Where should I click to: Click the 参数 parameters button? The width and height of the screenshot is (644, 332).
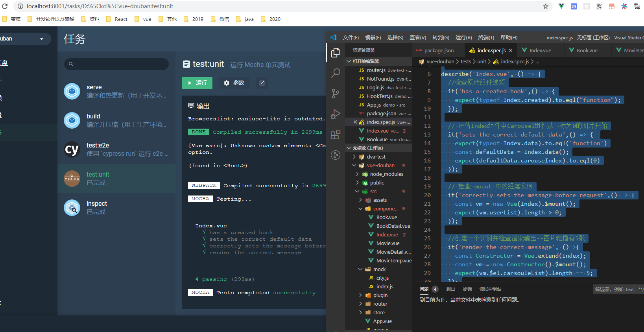pos(234,83)
